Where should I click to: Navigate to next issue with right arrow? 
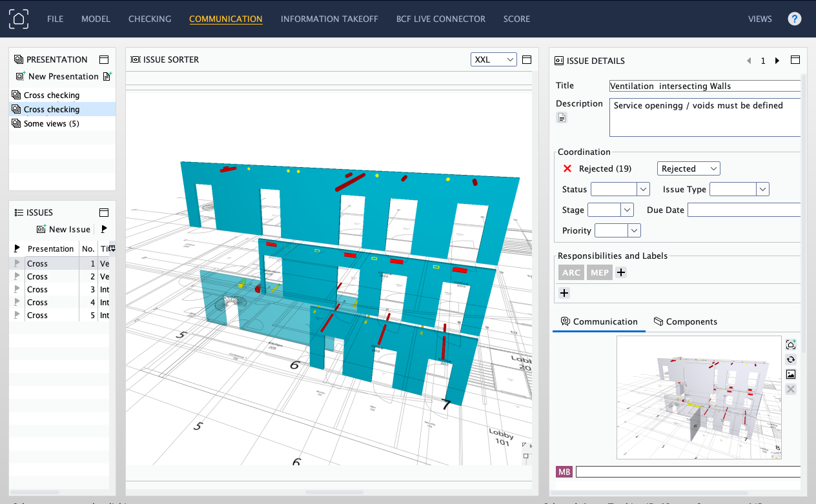(x=777, y=60)
